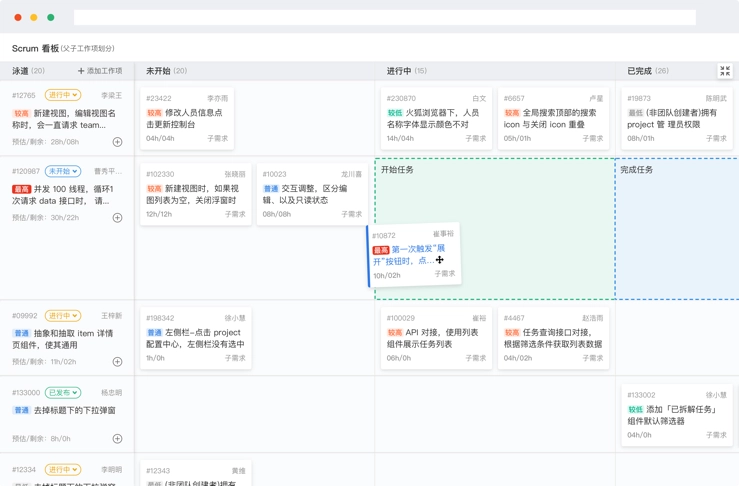Click the 较高 tag on card #100029
The image size is (739, 486).
[x=395, y=332]
